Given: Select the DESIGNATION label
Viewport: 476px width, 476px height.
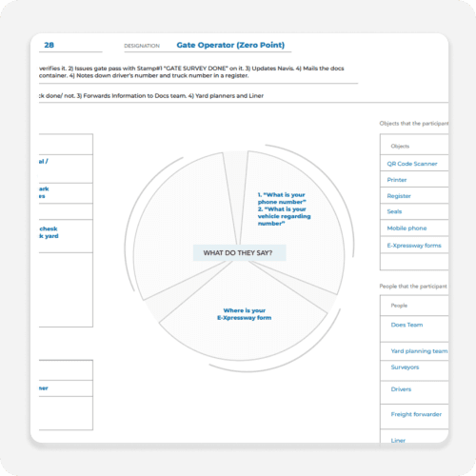Looking at the screenshot, I should pyautogui.click(x=142, y=46).
